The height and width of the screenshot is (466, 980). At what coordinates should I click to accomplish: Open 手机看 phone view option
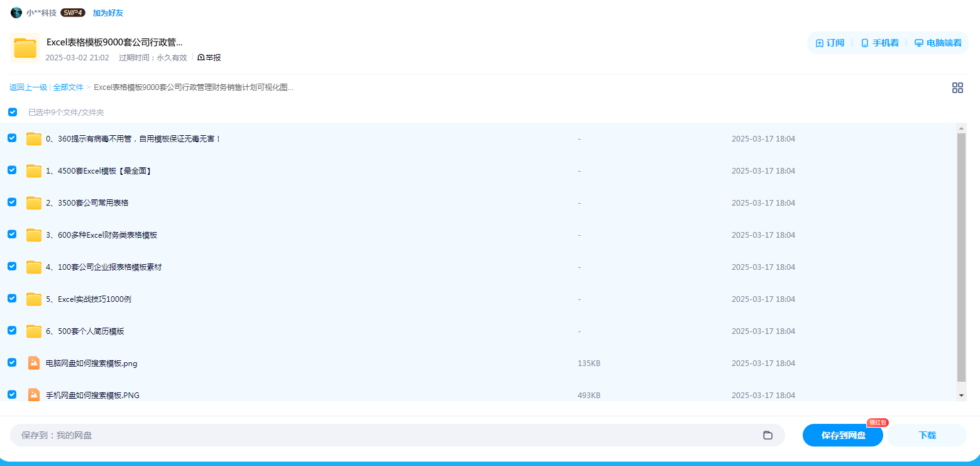click(x=865, y=43)
